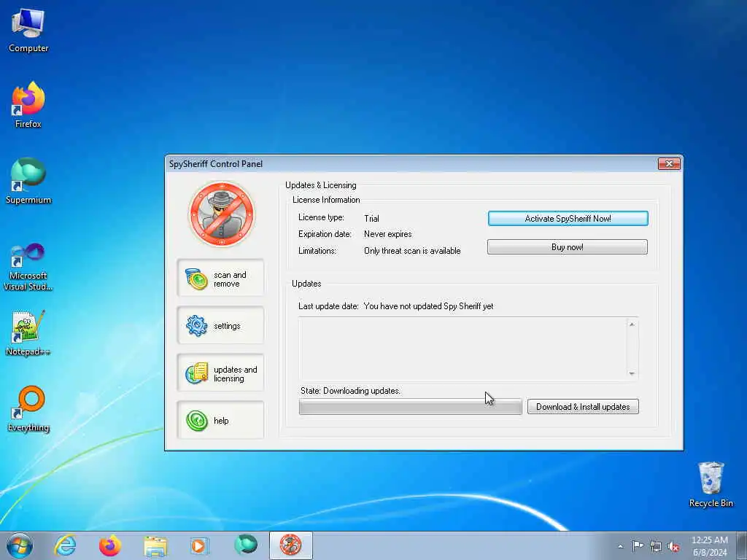Click the down arrow of updates log scrollbar
Viewport: 747px width, 560px height.
tap(632, 374)
